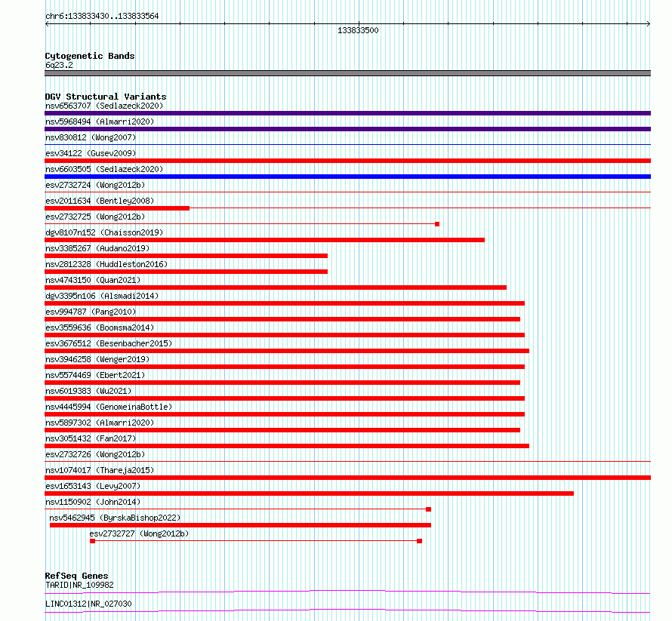
Task: Click the 6q23.2 band label
Action: click(x=59, y=65)
